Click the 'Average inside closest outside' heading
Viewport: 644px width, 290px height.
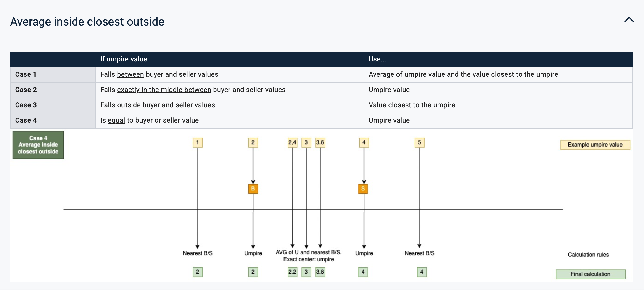pyautogui.click(x=87, y=22)
